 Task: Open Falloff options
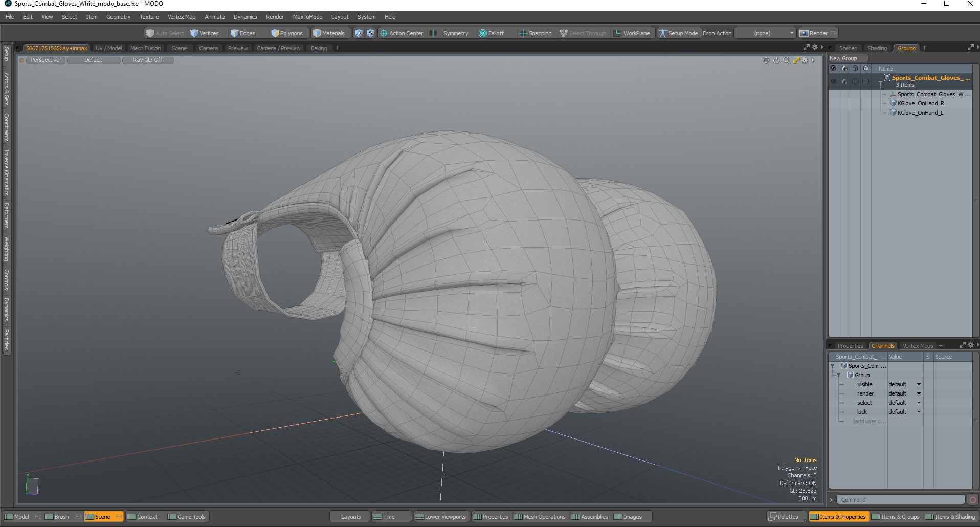492,33
